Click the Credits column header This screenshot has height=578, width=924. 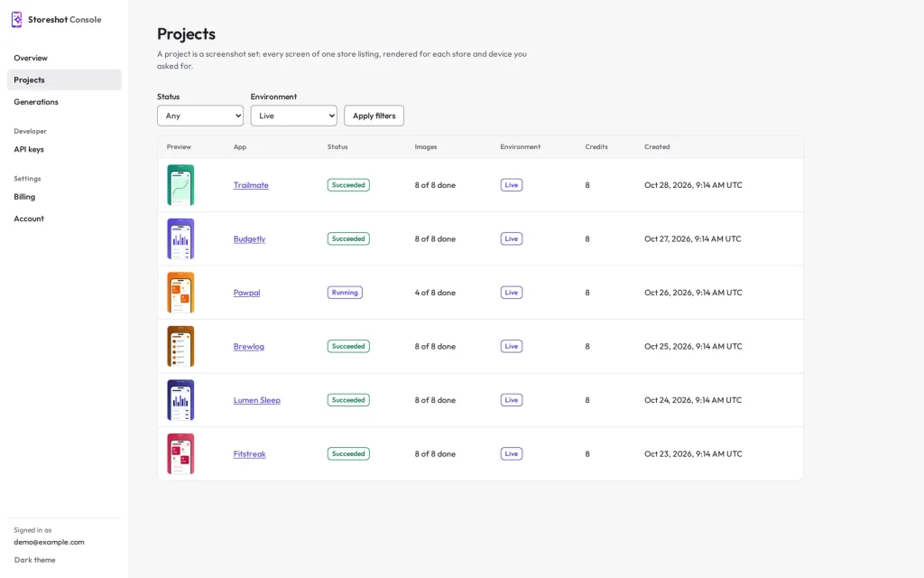pos(596,147)
